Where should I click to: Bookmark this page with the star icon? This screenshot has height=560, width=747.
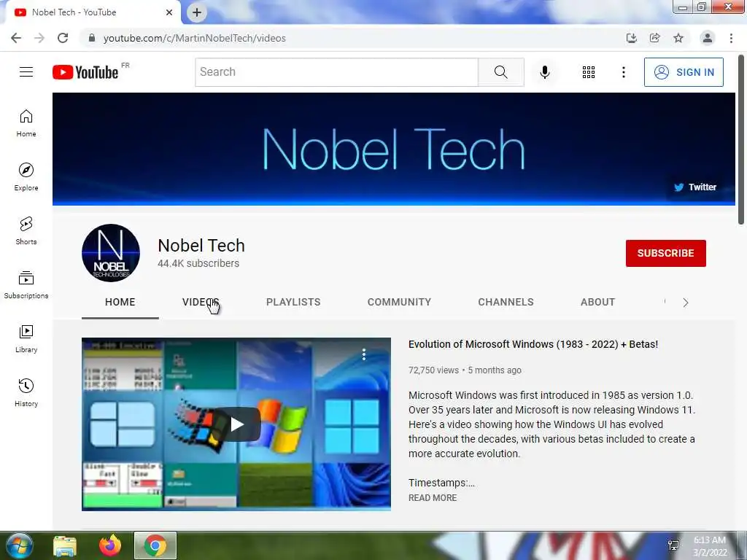click(678, 38)
